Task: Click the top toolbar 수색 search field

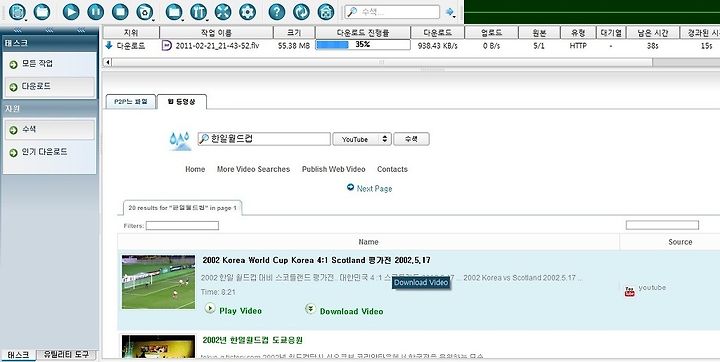Action: coord(392,12)
